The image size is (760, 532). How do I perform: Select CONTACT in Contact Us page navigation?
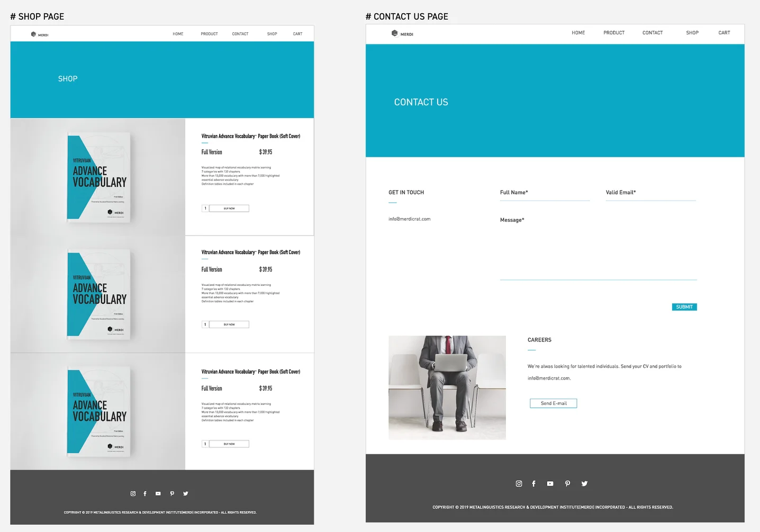pos(653,33)
